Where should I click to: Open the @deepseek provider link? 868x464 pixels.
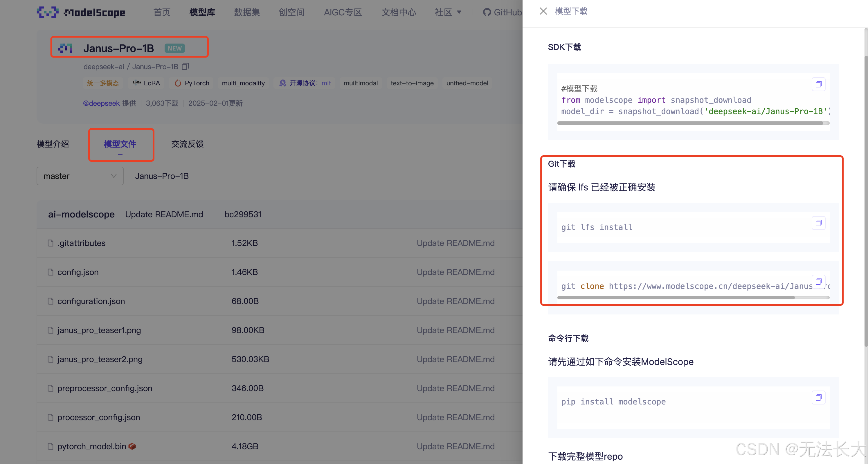tap(101, 103)
